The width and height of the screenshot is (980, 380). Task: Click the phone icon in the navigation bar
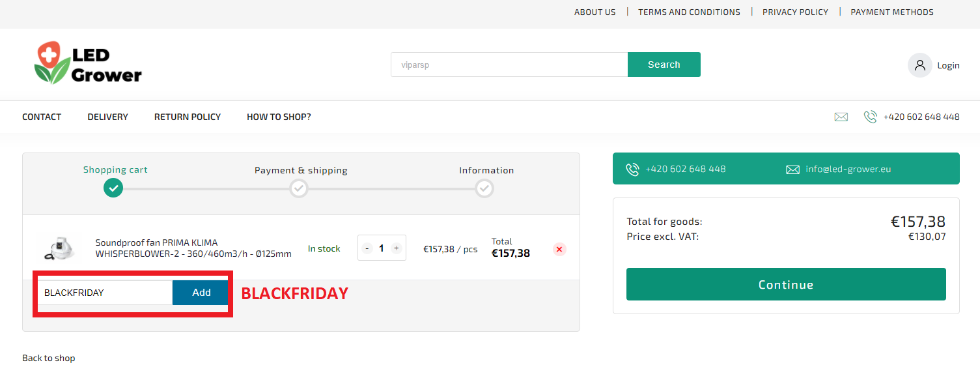[870, 117]
